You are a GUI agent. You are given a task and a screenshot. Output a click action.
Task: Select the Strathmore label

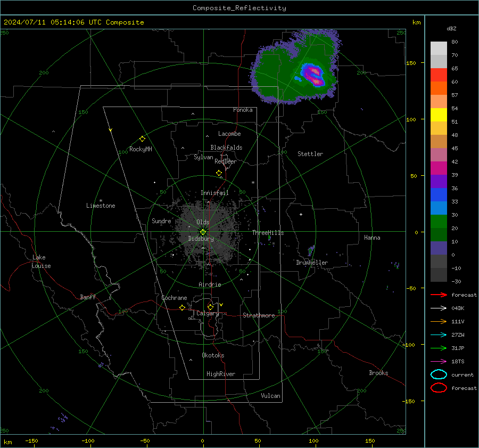[x=259, y=315]
